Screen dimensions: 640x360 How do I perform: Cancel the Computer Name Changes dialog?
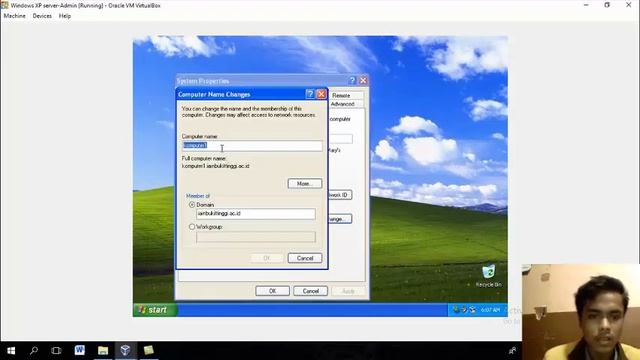tap(304, 258)
